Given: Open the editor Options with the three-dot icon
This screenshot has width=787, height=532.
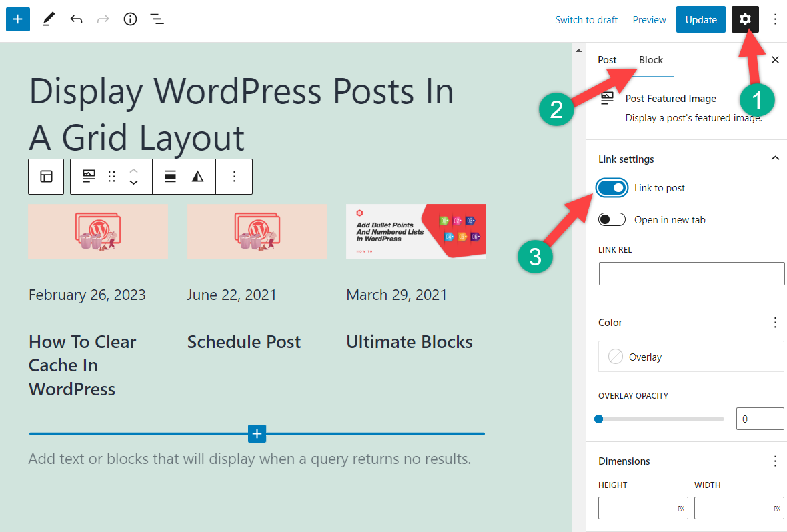Looking at the screenshot, I should pyautogui.click(x=775, y=19).
